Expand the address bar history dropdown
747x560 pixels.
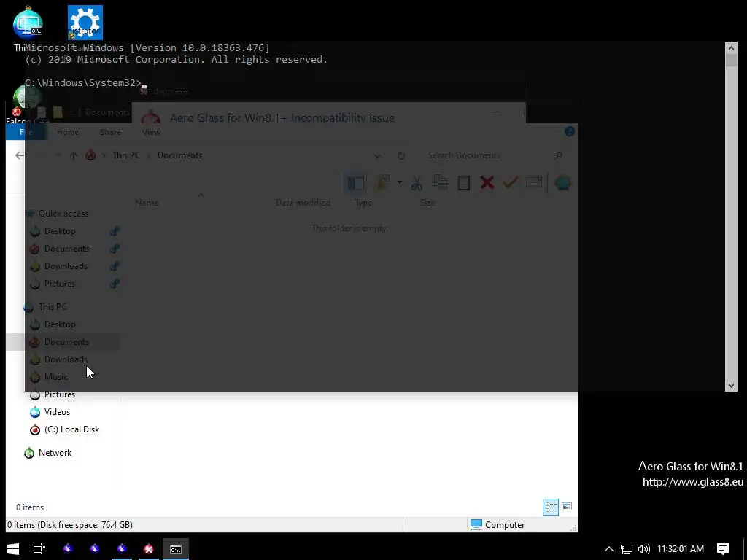pyautogui.click(x=377, y=156)
